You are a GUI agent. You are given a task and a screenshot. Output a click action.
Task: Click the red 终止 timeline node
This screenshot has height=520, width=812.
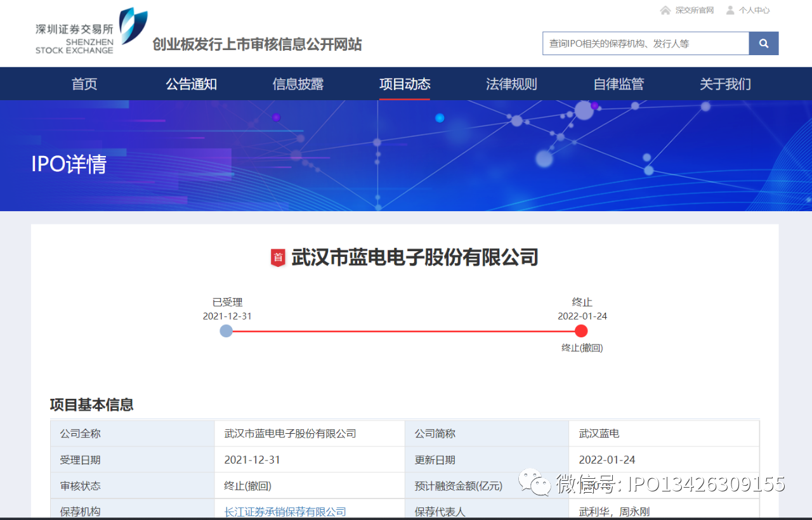[581, 331]
